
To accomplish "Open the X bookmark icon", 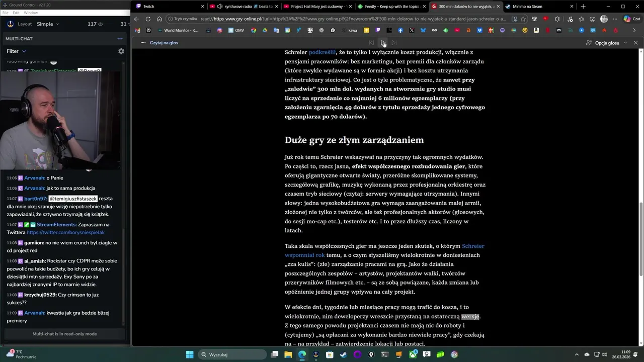I will [412, 30].
